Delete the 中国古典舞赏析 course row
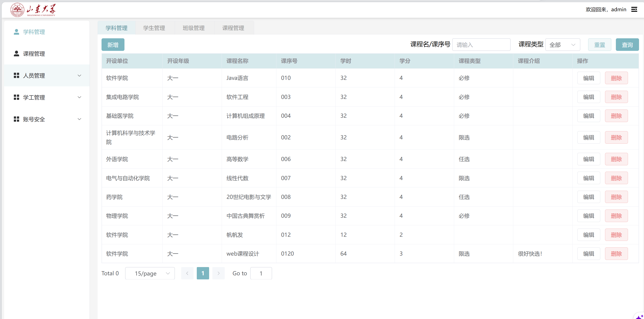The image size is (644, 319). click(x=617, y=216)
